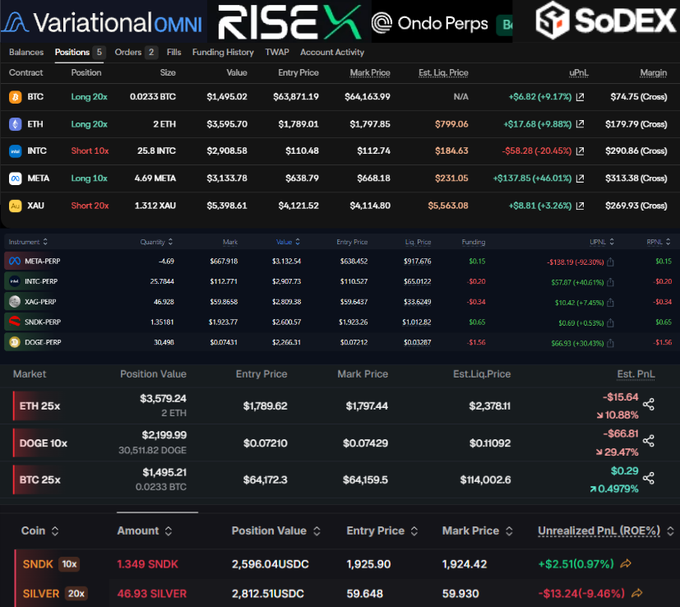This screenshot has height=607, width=680.
Task: Click the XAU gold icon in Variational positions
Action: (x=15, y=206)
